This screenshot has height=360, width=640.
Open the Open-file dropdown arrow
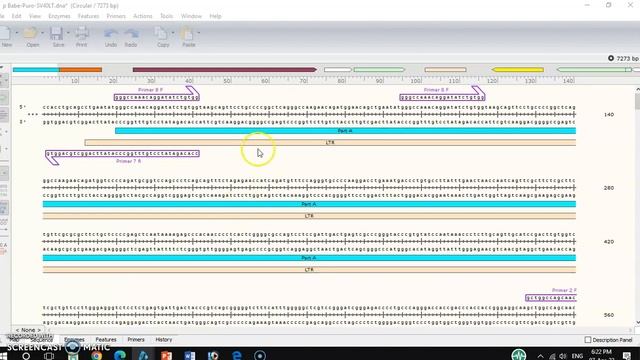(x=42, y=33)
